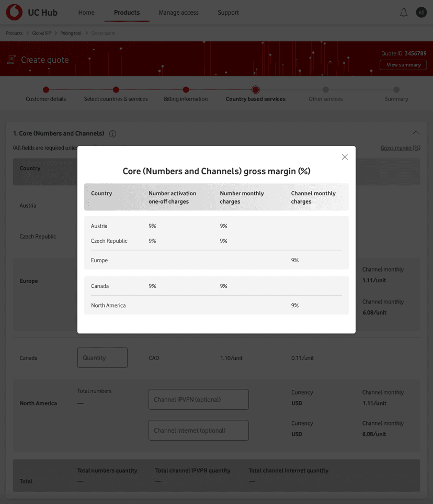Screen dimensions: 433x504
Task: Go to the Customer details step
Action: (x=46, y=95)
